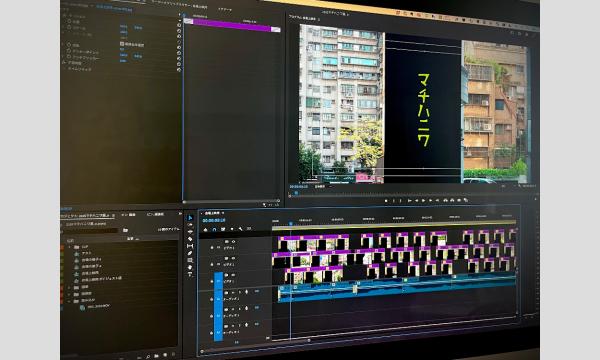
Task: Toggle insert sequences as nests icon
Action: point(205,230)
